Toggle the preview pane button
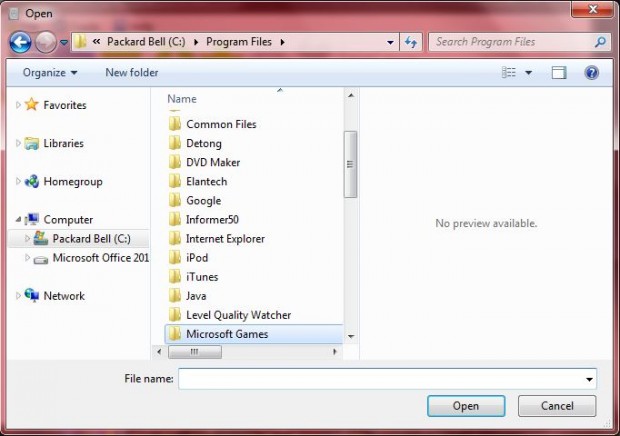 (x=559, y=73)
